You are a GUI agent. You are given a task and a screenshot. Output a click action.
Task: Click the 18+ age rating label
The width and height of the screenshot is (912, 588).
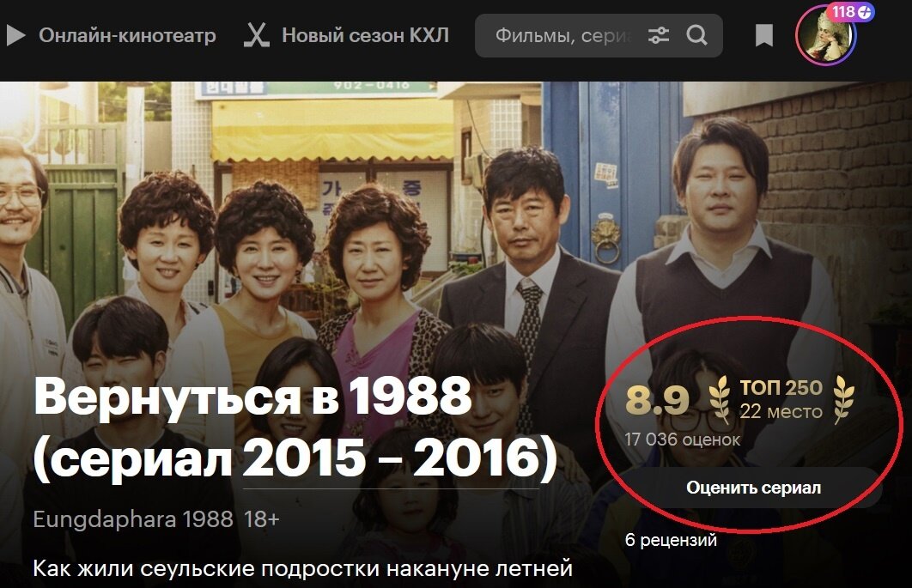(261, 518)
